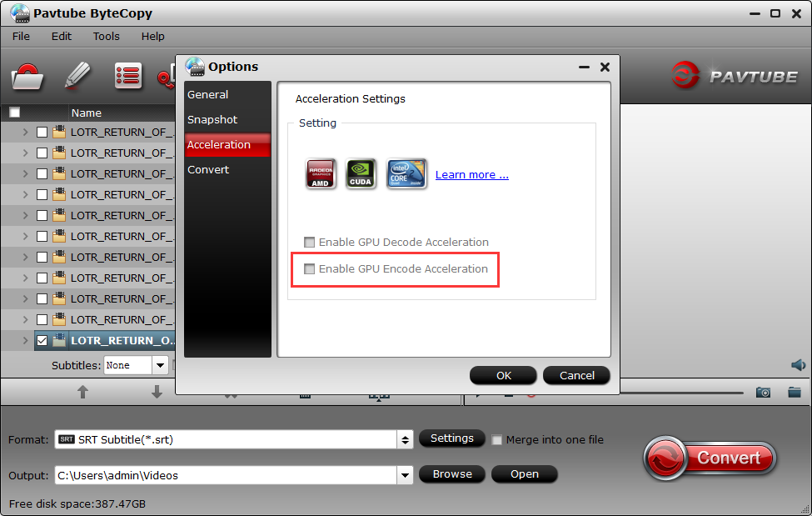
Task: Open the Output path dropdown arrow
Action: pos(405,475)
